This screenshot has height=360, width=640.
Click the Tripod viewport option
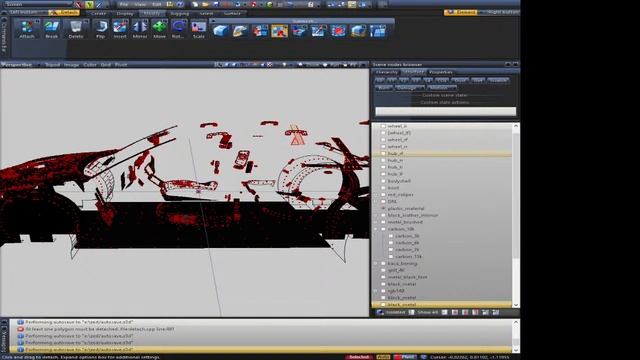tap(52, 64)
